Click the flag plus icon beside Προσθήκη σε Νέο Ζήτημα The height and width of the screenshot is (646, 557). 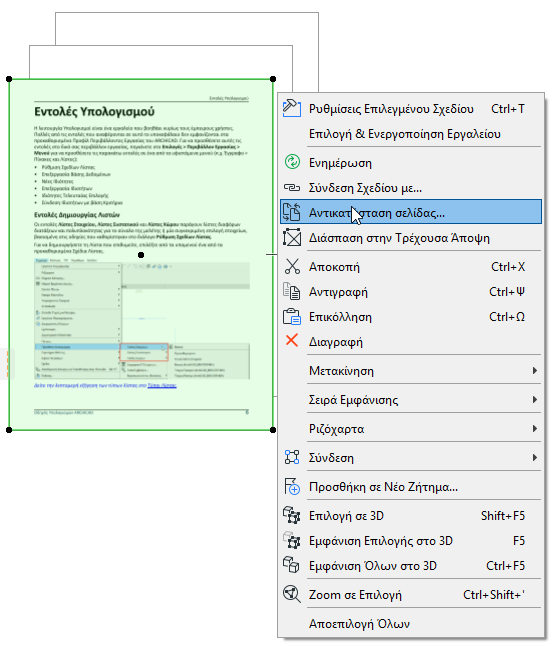coord(292,486)
